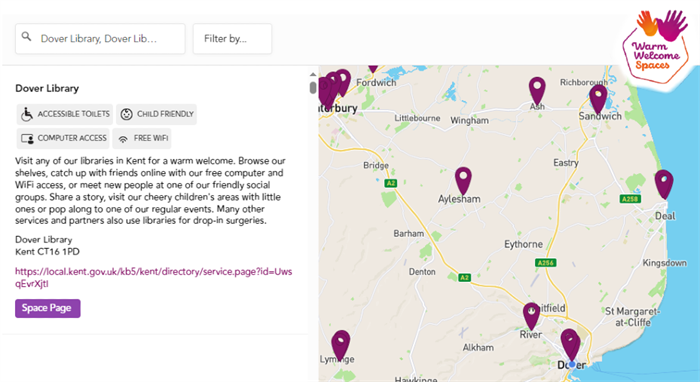This screenshot has height=382, width=700.
Task: Click the map pin at Lyminge
Action: (341, 345)
